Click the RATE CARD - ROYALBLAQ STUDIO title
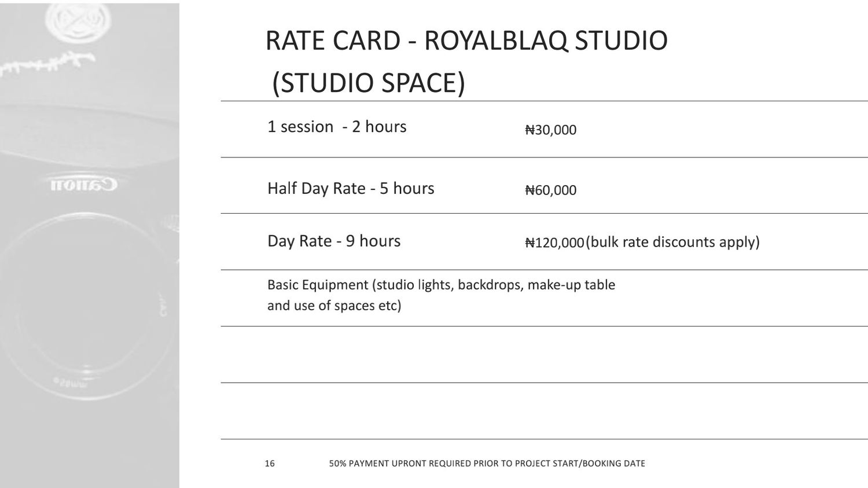Screen dimensions: 868x488 [x=466, y=41]
